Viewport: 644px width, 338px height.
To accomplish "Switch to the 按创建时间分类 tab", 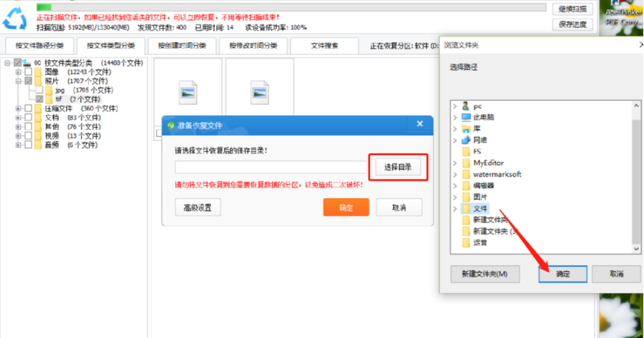I will tap(182, 46).
